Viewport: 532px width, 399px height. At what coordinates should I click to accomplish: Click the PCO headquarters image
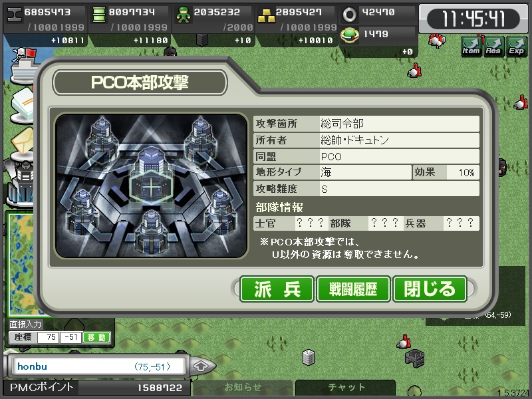(x=152, y=186)
